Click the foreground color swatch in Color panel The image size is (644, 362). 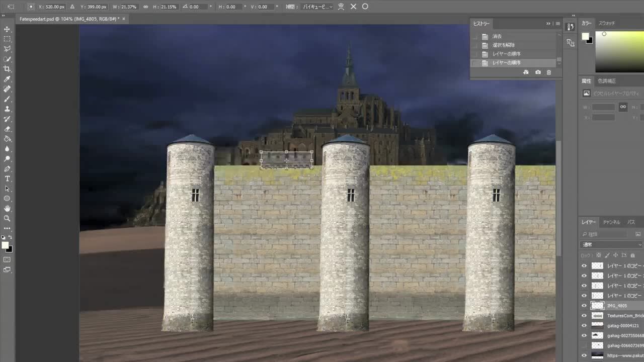tap(585, 36)
